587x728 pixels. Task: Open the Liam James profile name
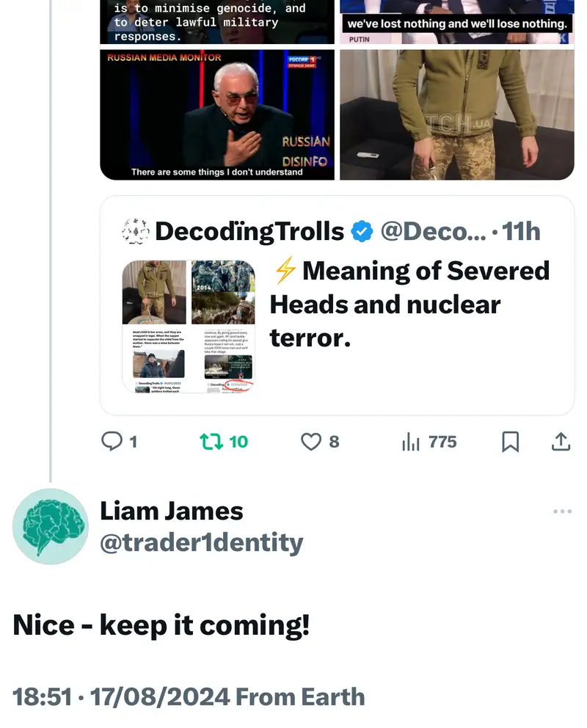(x=171, y=511)
